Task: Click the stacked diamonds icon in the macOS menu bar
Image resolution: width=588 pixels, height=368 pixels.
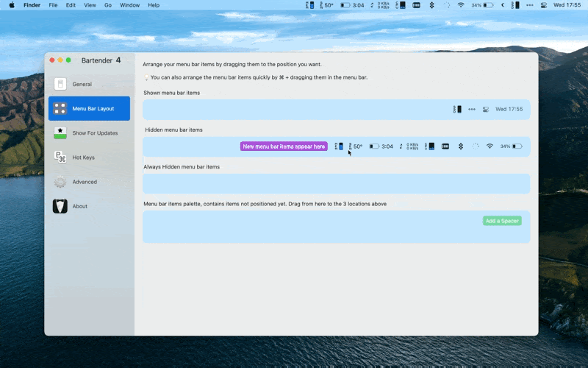Action: coord(431,5)
